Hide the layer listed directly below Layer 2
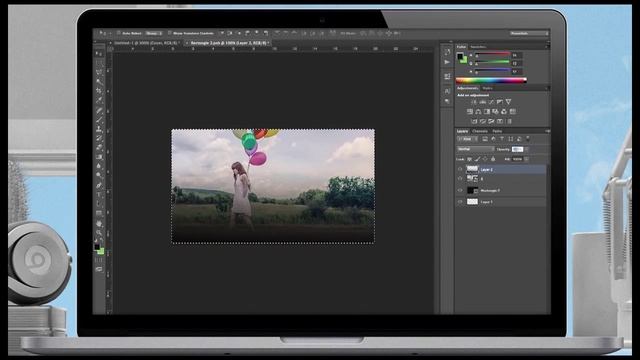This screenshot has width=640, height=360. 460,179
